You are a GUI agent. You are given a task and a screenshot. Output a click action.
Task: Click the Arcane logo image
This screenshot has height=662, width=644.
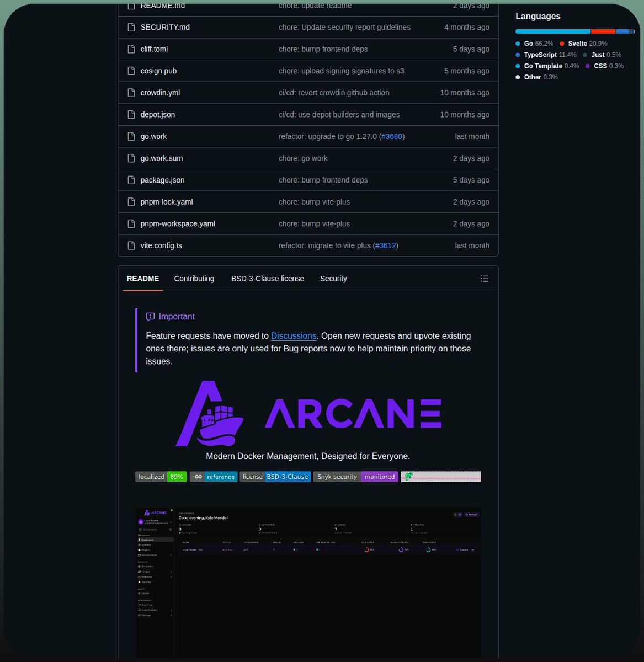[308, 413]
